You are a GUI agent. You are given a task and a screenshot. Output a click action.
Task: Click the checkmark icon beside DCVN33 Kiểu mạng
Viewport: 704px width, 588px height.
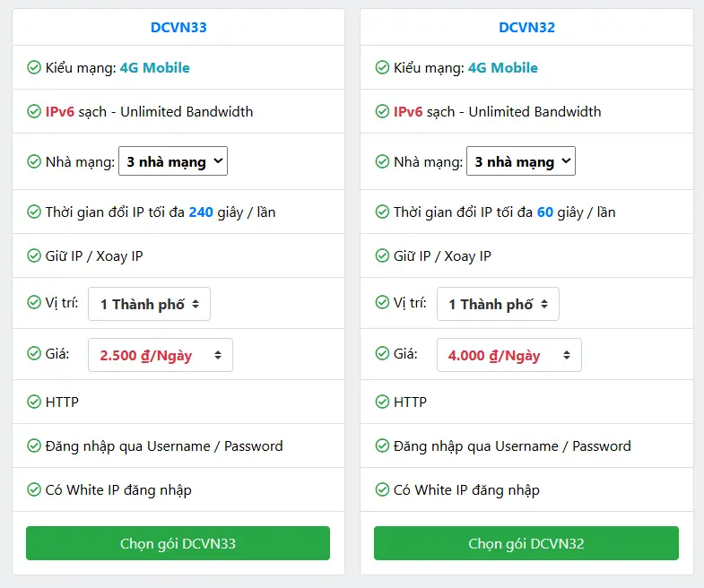coord(34,67)
